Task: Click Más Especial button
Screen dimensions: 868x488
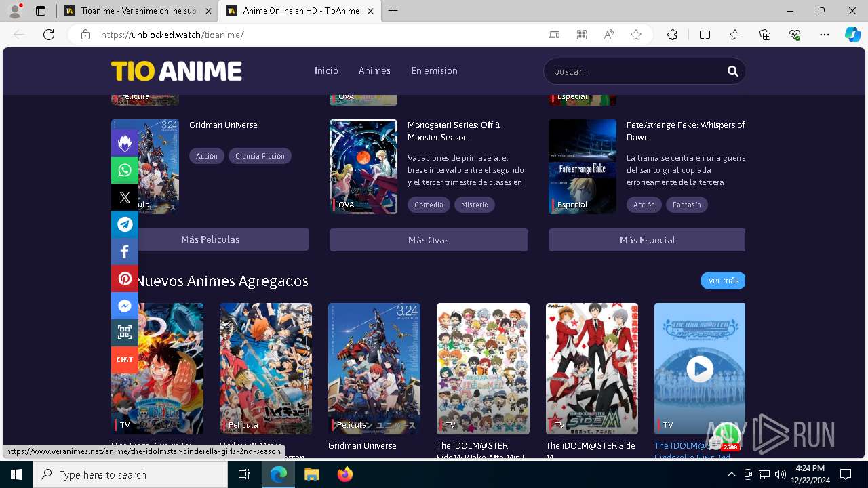Action: pos(647,240)
